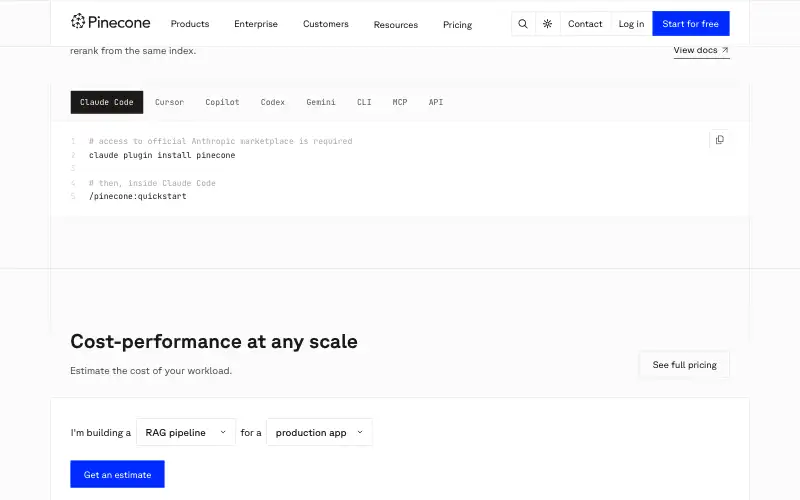Image resolution: width=800 pixels, height=500 pixels.
Task: Click the 'Estimate the cost of your workload.' text
Action: click(151, 370)
